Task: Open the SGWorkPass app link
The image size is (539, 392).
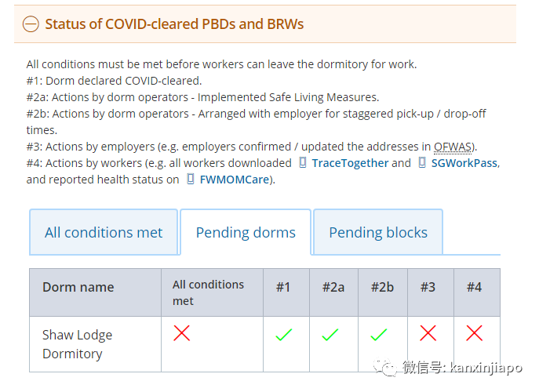Action: click(x=464, y=163)
